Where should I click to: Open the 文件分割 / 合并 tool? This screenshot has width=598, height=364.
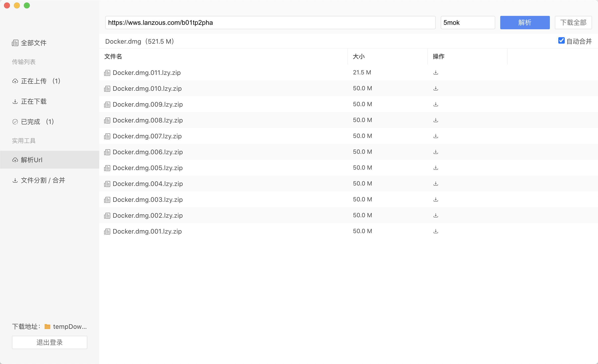43,180
